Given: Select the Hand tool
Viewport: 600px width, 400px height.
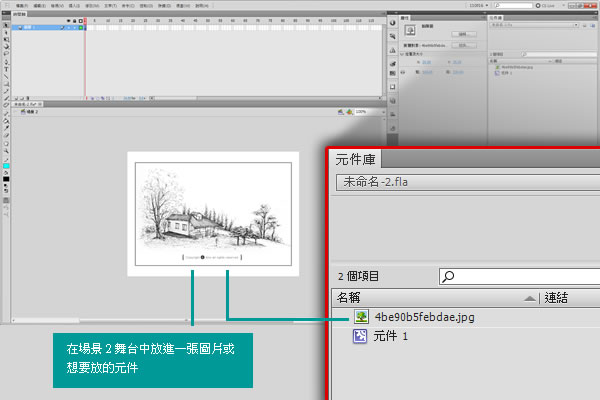Looking at the screenshot, I should (x=6, y=144).
